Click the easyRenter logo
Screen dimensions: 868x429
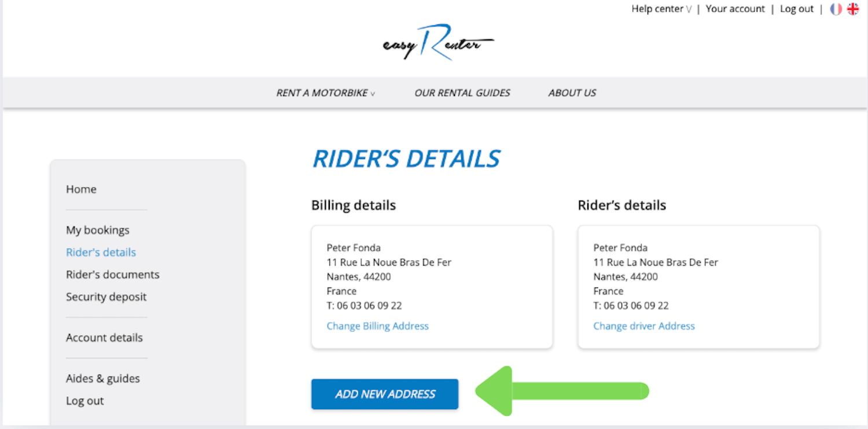[438, 43]
